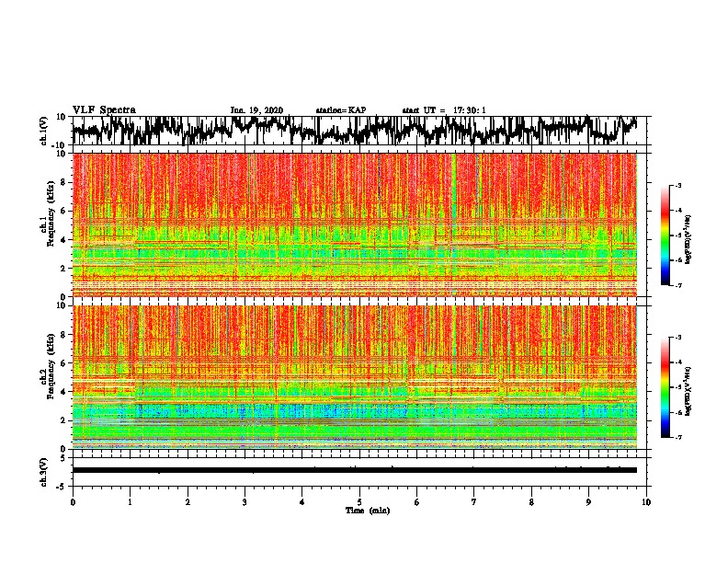The height and width of the screenshot is (563, 728).
Task: Click the 4 kHz tick on ch.1 spectrogram
Action: point(64,240)
